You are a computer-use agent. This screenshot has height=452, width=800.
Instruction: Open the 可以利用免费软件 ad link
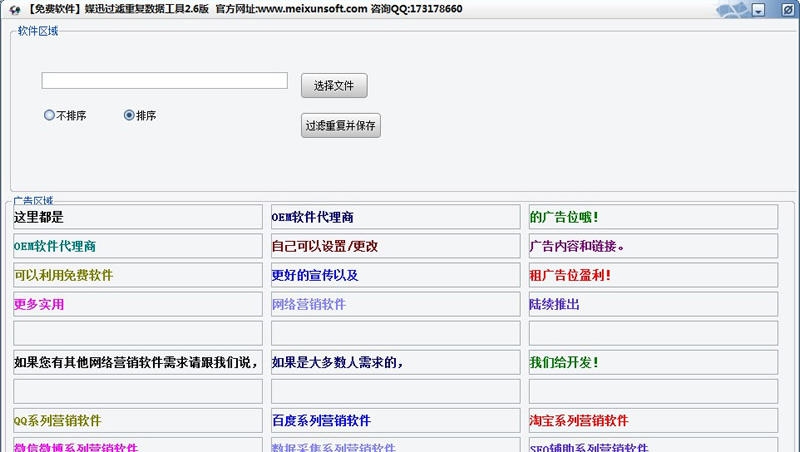[138, 275]
